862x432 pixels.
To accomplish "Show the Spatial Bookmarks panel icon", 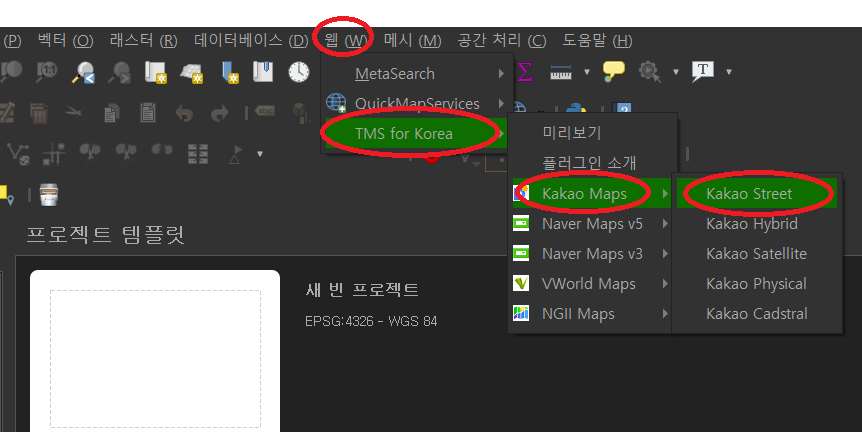I will 263,71.
